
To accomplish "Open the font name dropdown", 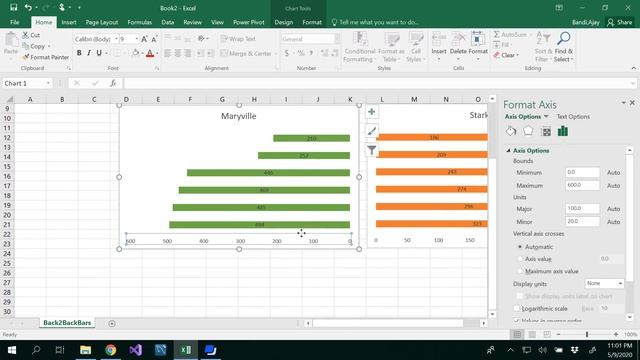I will pos(116,39).
